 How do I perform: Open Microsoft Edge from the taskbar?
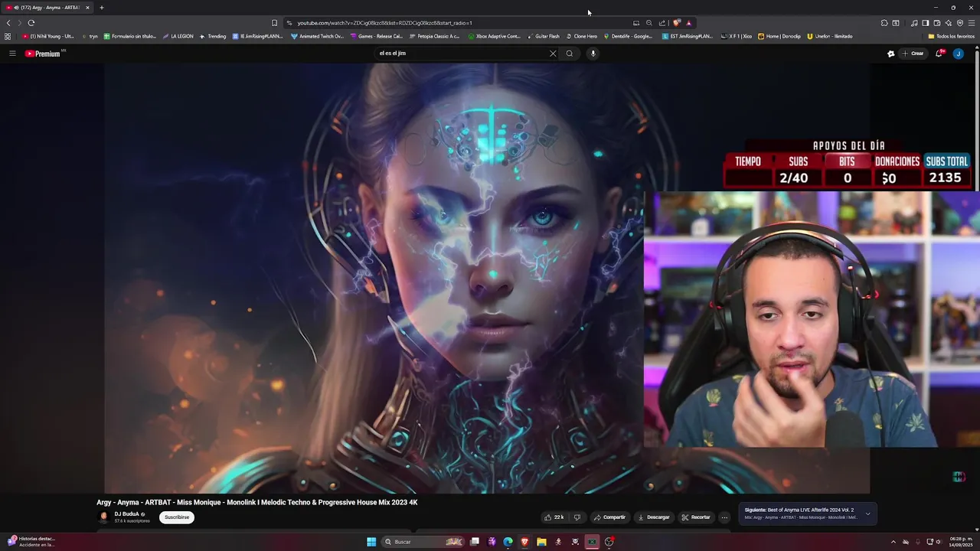[508, 542]
